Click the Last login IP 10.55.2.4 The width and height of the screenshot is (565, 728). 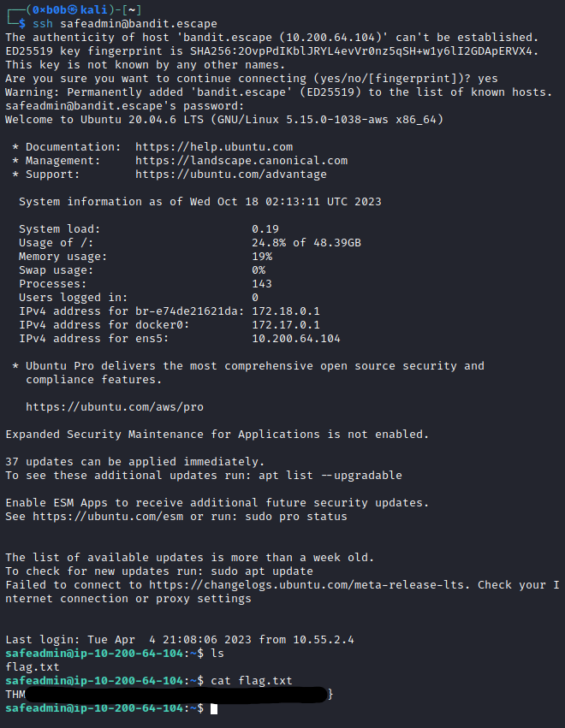(x=324, y=640)
